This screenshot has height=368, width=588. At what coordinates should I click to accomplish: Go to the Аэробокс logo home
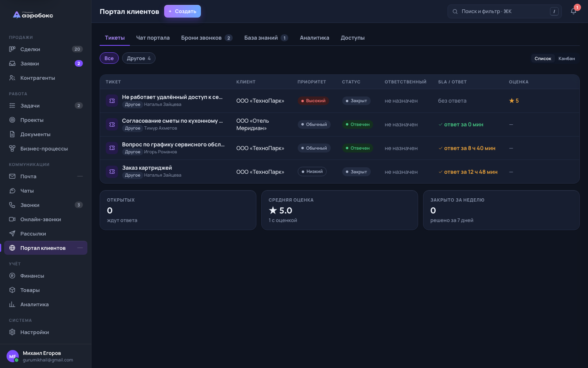point(33,15)
